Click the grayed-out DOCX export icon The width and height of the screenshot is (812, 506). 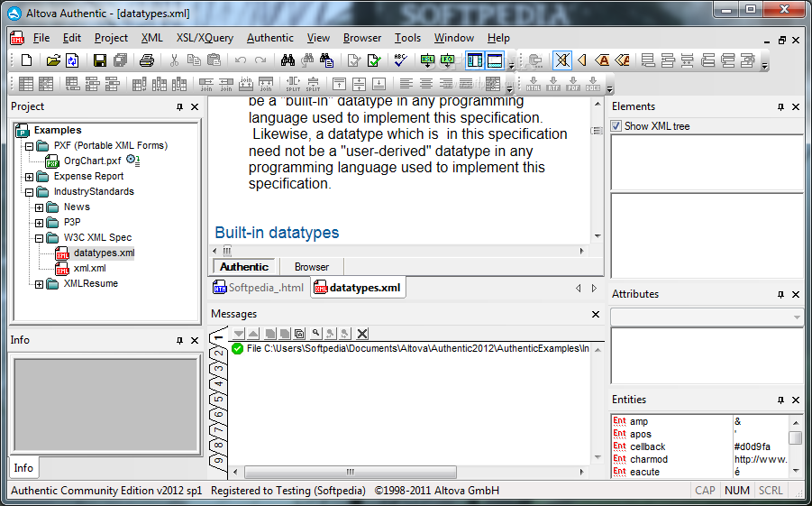click(592, 84)
